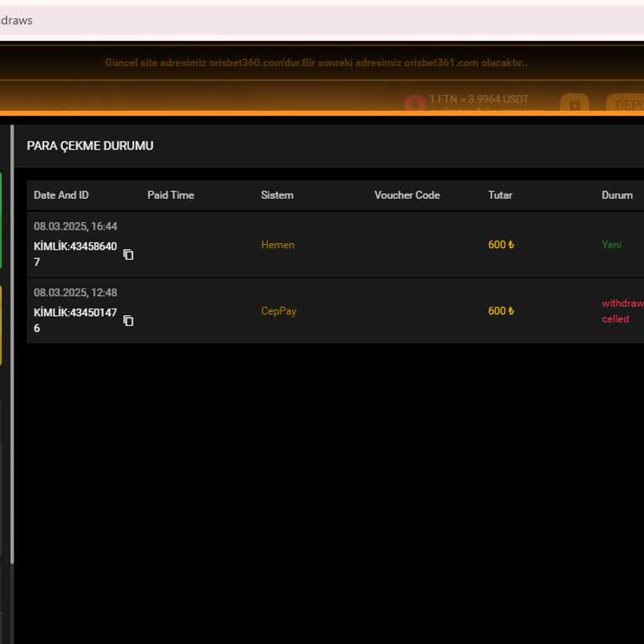The width and height of the screenshot is (644, 644).
Task: Click the date 08.03.2025, 12:48
Action: (75, 293)
